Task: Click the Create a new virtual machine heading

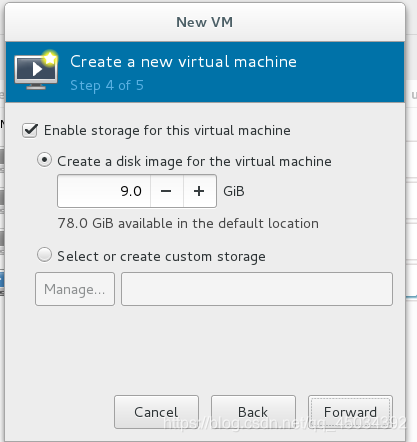Action: click(x=183, y=62)
